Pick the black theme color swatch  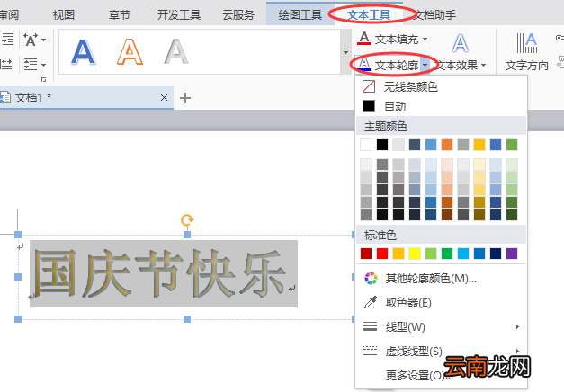(382, 145)
